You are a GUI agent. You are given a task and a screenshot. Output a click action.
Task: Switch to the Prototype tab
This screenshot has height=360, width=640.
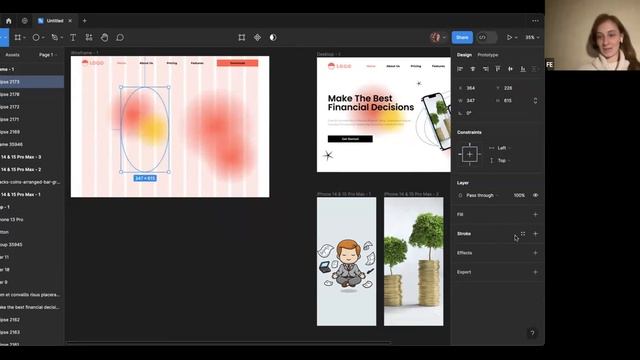[x=488, y=55]
